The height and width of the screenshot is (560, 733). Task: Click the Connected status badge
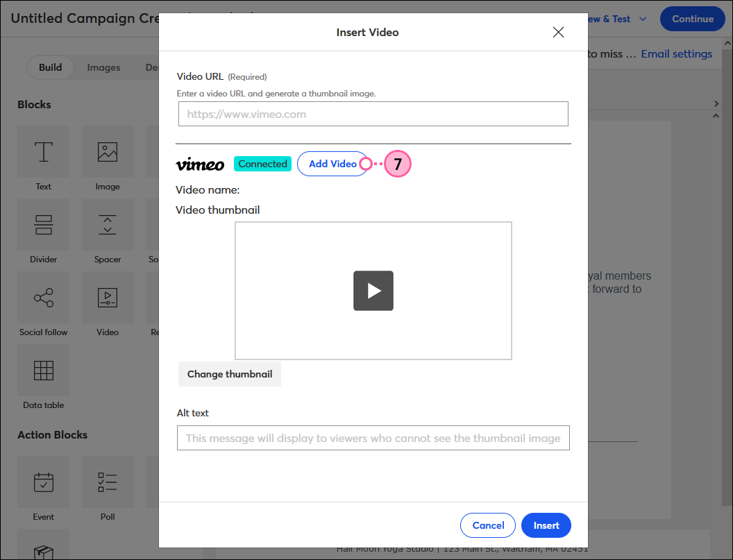262,164
